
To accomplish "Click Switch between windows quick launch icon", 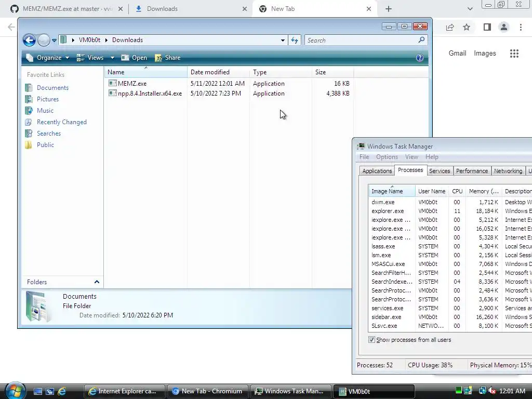I will 50,391.
